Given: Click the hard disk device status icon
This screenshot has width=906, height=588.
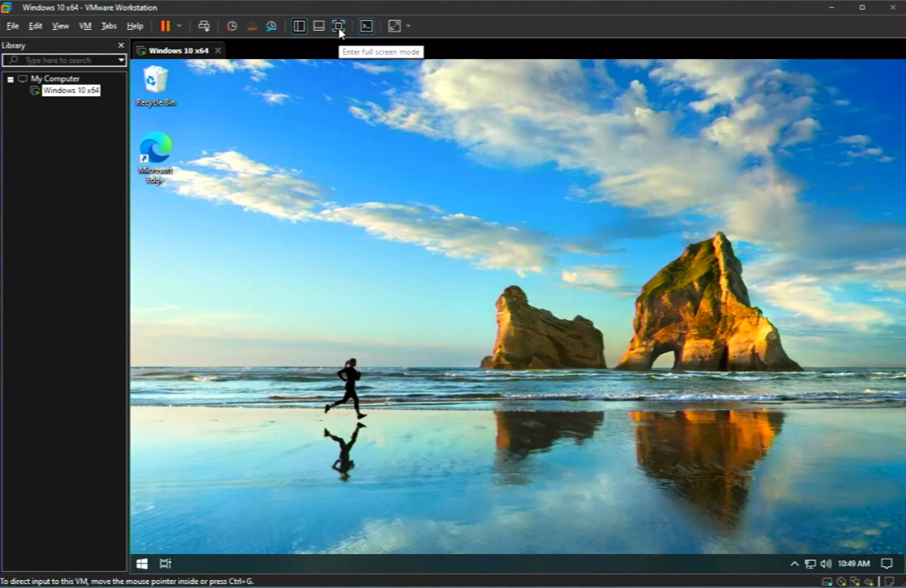Looking at the screenshot, I should click(x=827, y=582).
